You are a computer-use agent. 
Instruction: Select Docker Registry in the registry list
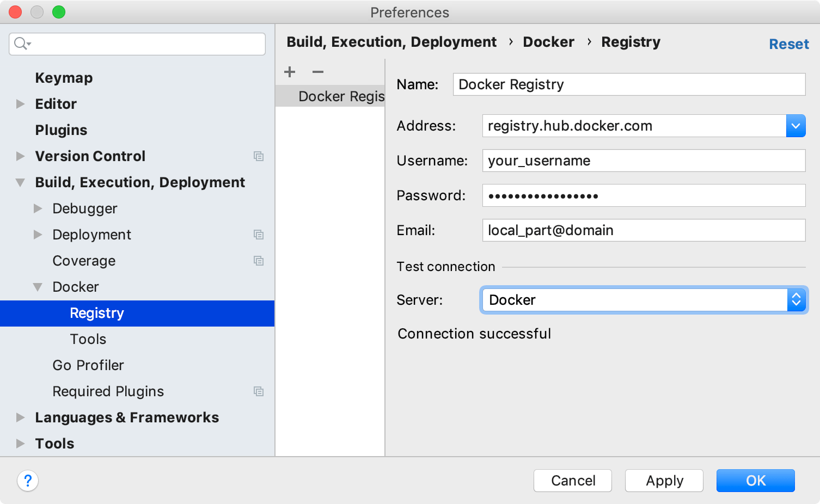pos(341,96)
